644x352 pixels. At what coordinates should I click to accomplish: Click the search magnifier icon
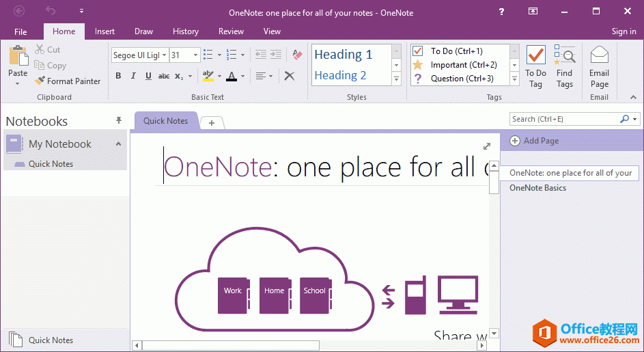[x=624, y=119]
